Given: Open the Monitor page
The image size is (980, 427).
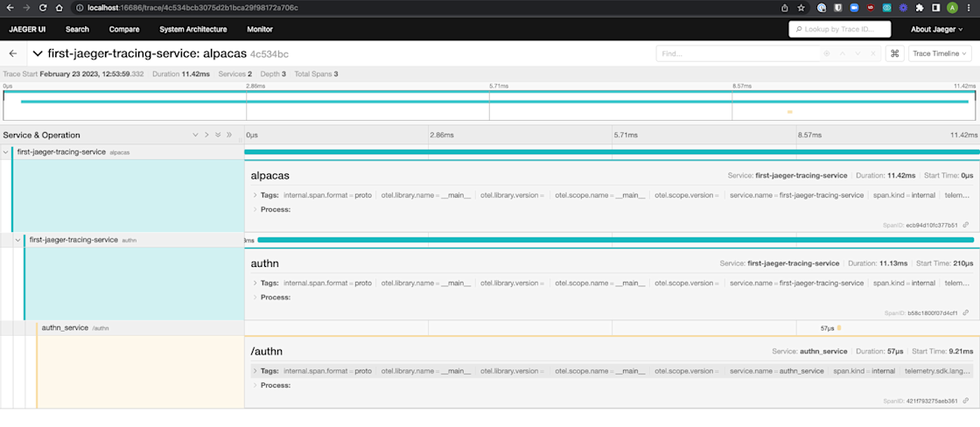Looking at the screenshot, I should tap(260, 30).
